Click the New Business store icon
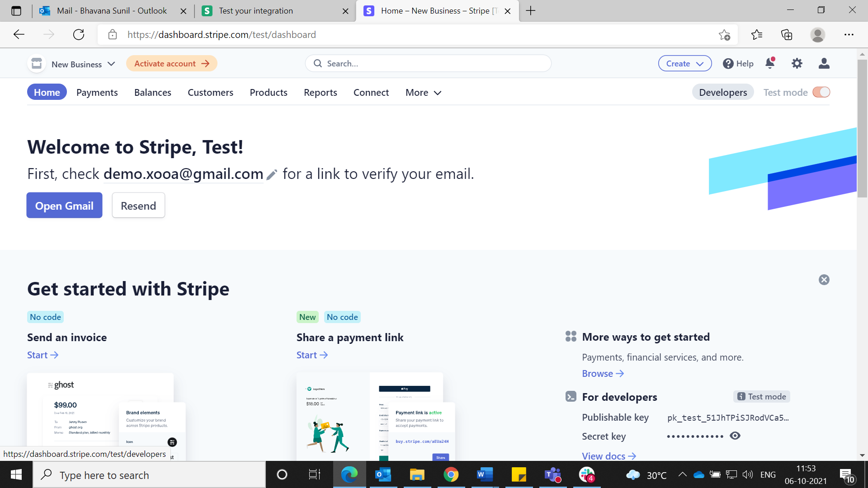 [37, 64]
